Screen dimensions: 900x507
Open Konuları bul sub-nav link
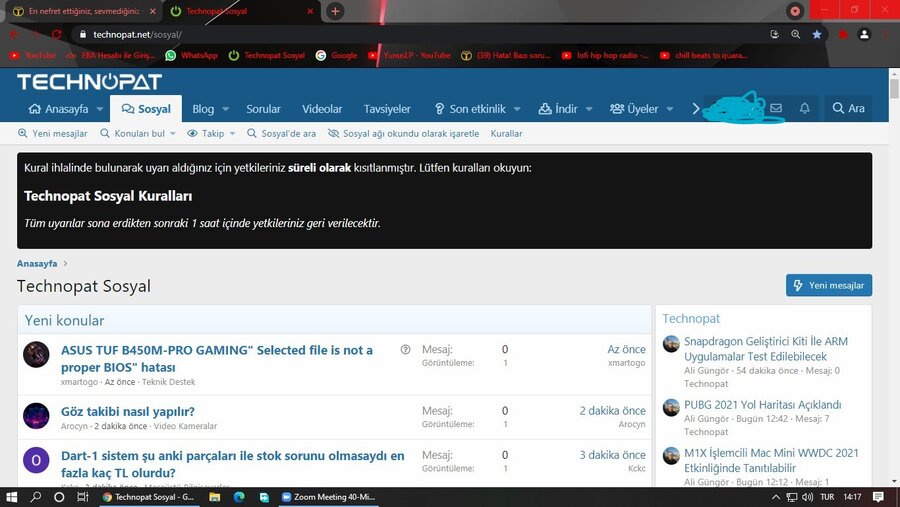tap(133, 133)
